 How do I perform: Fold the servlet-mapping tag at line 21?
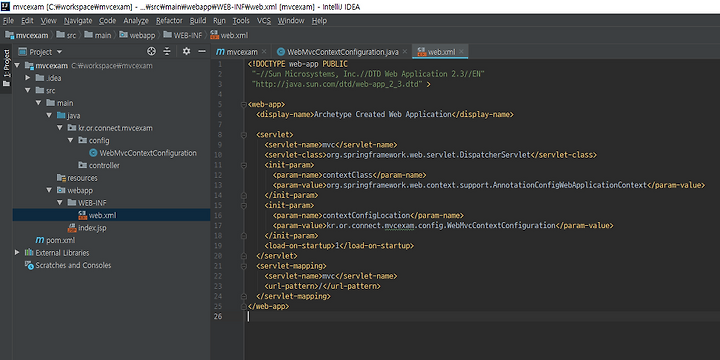(243, 266)
